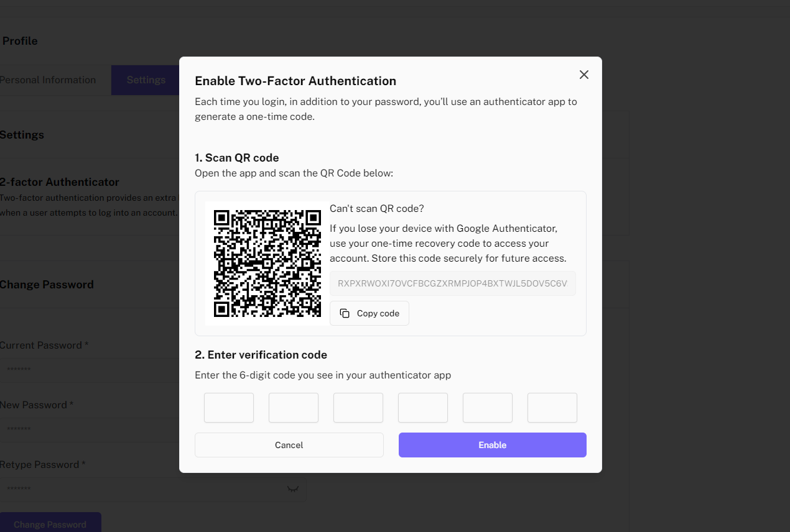
Task: Focus the second verification digit box
Action: click(x=294, y=408)
